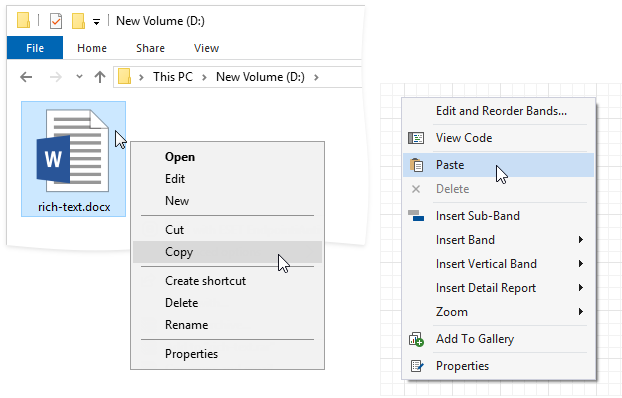The image size is (622, 398).
Task: Open the Zoom submenu
Action: tap(499, 312)
